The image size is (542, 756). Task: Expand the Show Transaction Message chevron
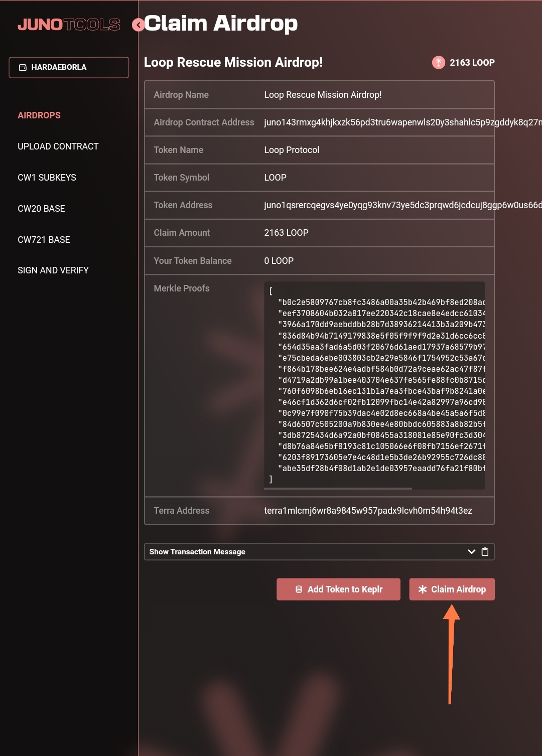(x=472, y=552)
